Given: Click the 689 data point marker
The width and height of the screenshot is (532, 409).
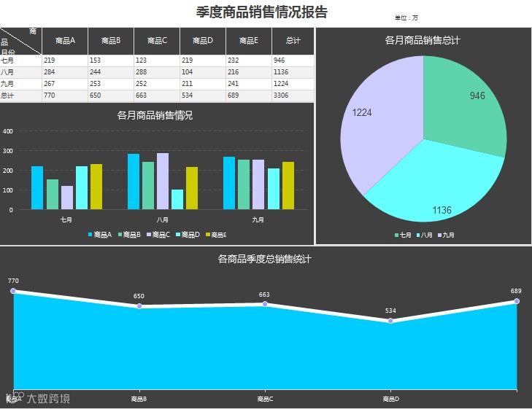Looking at the screenshot, I should 517,301.
